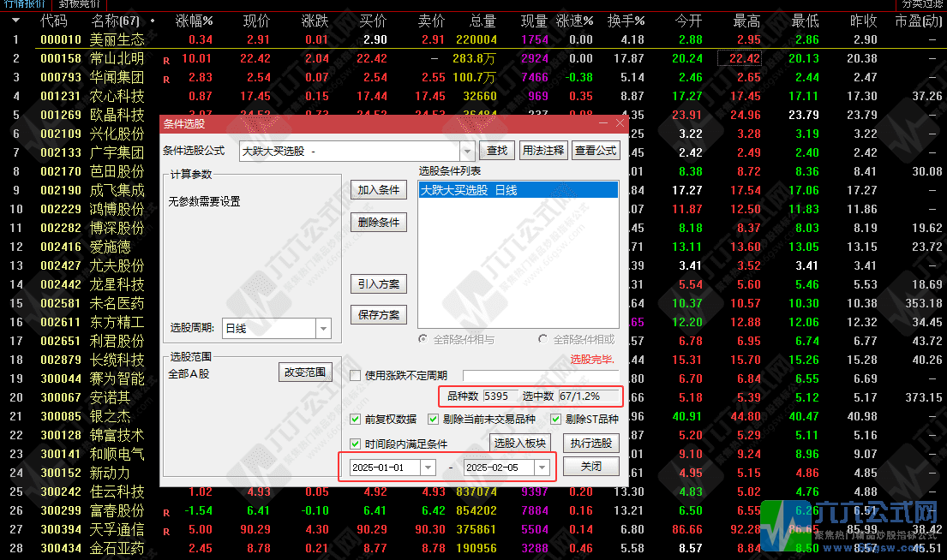Open the end date 2025-02-05 picker
The height and width of the screenshot is (560, 947).
[542, 468]
